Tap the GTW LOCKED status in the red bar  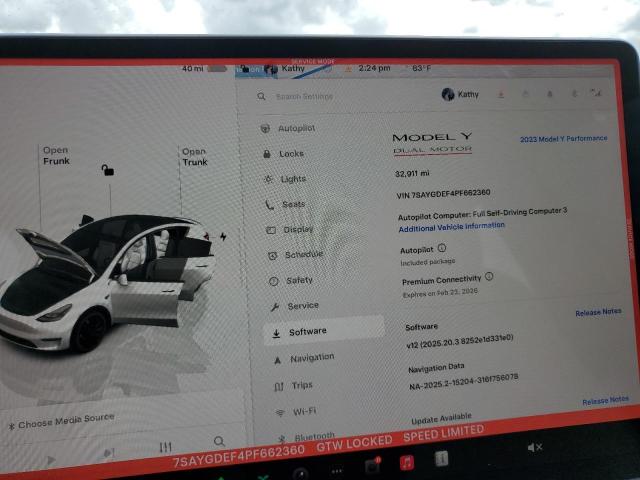coord(354,444)
